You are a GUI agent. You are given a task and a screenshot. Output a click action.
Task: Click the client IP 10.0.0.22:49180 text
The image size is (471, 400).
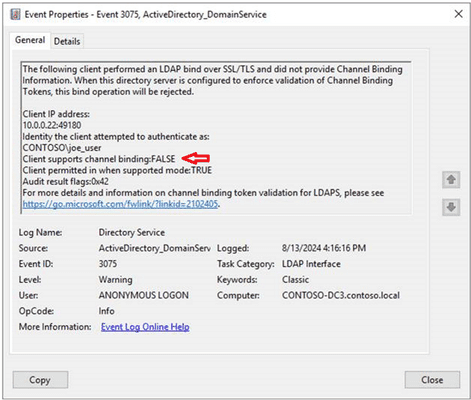click(x=52, y=125)
